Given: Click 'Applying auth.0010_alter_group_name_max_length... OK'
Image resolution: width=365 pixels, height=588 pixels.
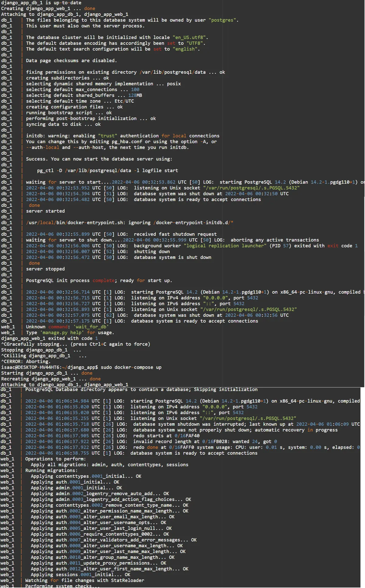Looking at the screenshot, I should 103,557.
